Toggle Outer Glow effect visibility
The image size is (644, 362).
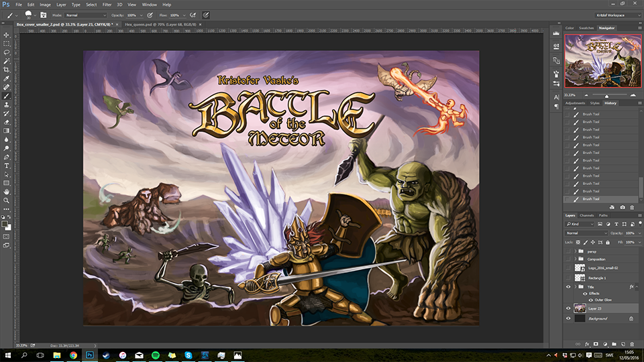click(x=590, y=300)
